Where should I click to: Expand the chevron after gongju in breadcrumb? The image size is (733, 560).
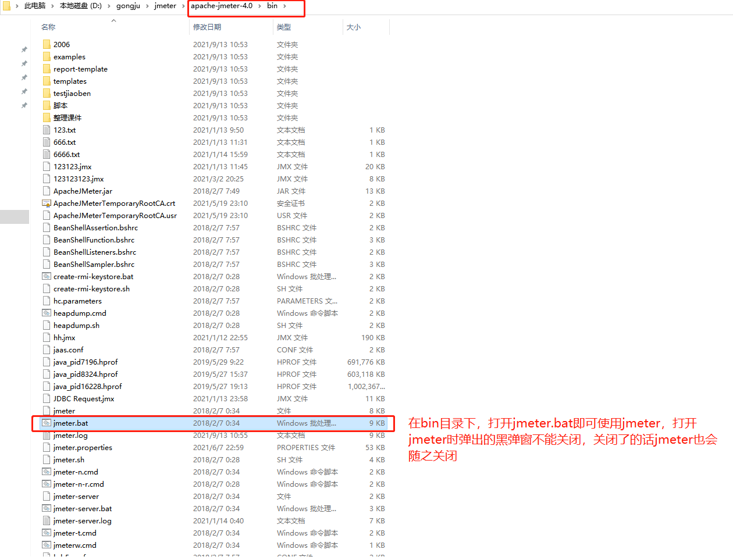pos(147,6)
